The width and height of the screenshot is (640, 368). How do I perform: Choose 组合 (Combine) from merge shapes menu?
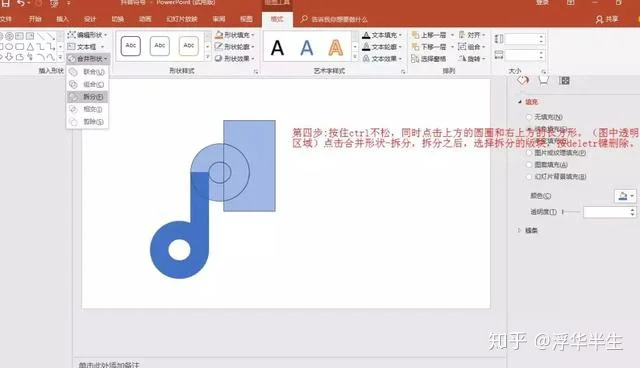tap(87, 84)
